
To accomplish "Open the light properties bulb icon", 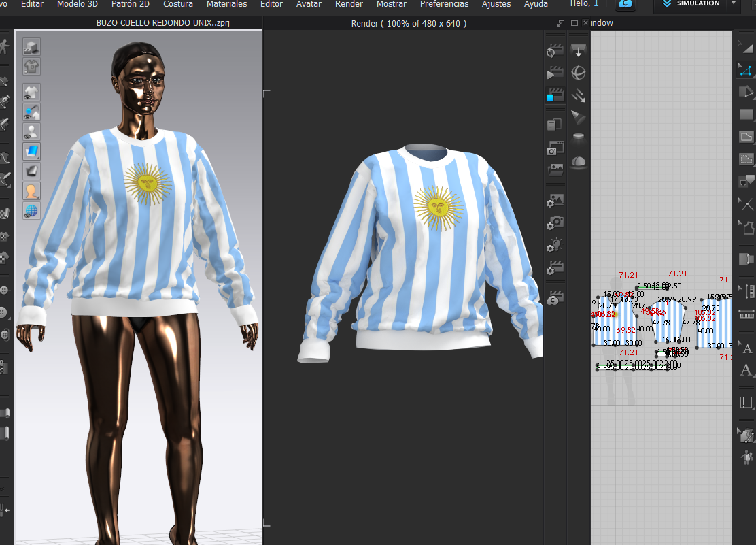I will point(555,244).
